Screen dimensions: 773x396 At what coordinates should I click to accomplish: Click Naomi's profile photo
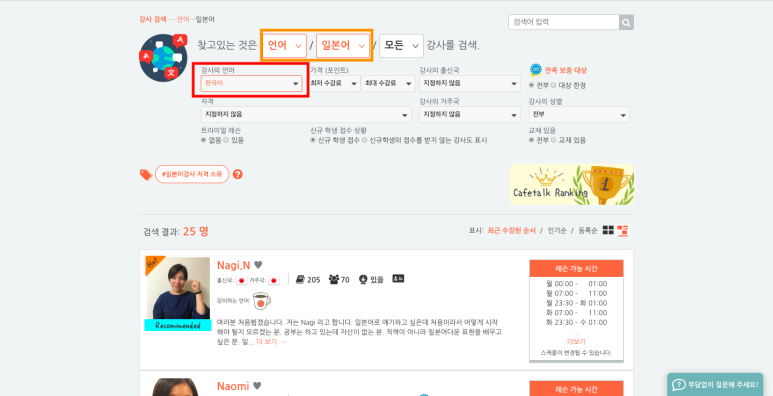178,387
